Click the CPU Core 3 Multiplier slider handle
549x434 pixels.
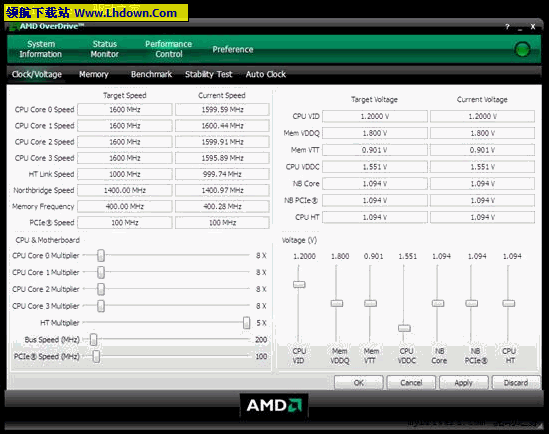[x=101, y=306]
